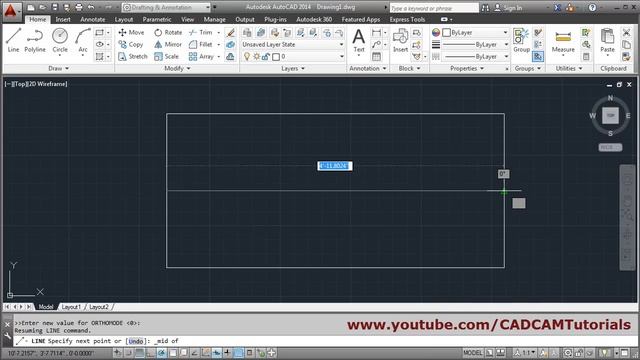Expand the Properties panel
640x360 pixels.
pyautogui.click(x=467, y=69)
